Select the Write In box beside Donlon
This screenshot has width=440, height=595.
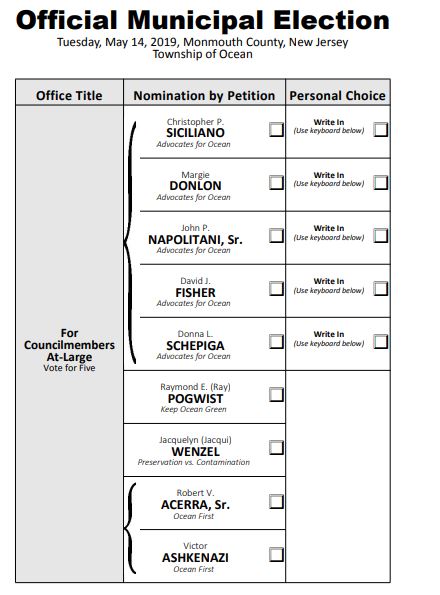380,183
